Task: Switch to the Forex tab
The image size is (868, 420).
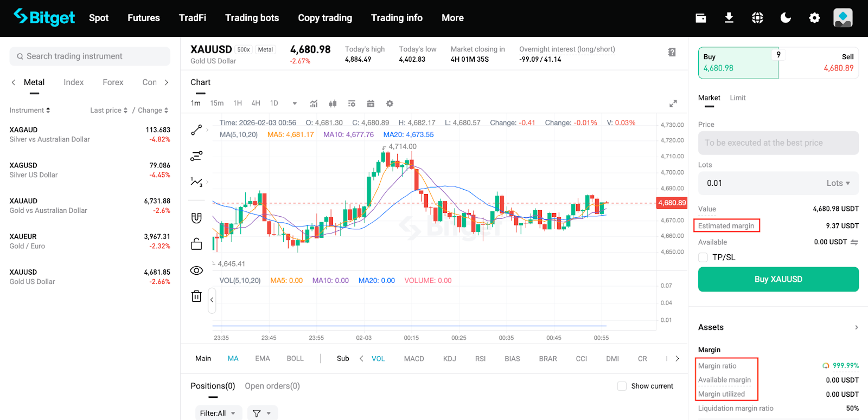Action: (113, 82)
